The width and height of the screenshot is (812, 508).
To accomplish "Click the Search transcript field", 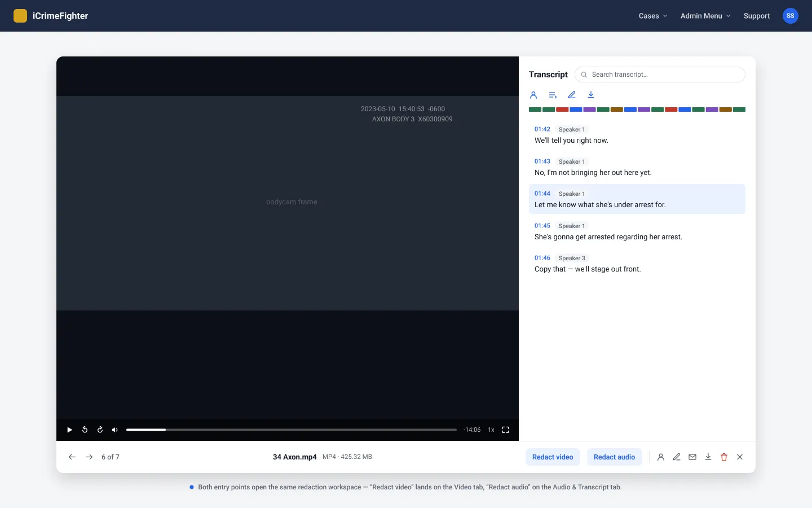I will (660, 75).
